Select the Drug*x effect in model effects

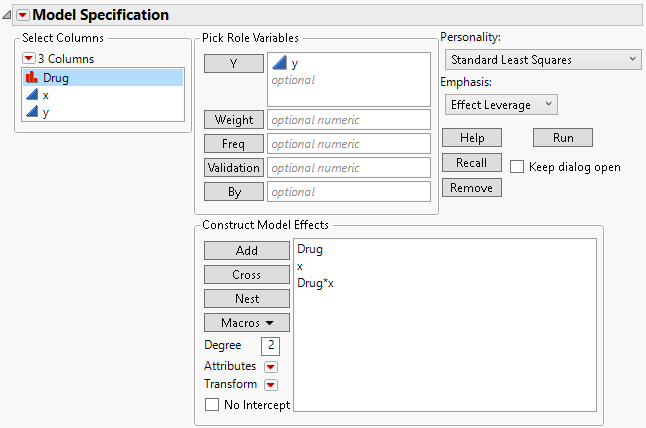point(316,284)
